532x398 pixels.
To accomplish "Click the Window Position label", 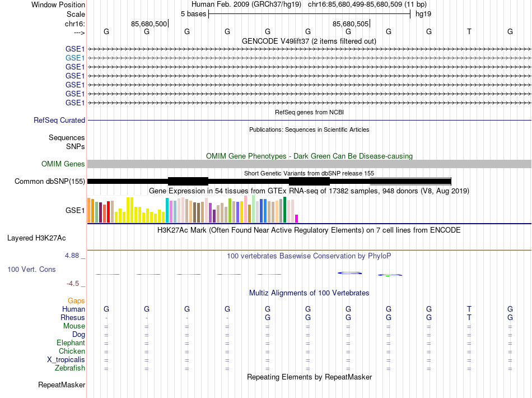I will click(58, 4).
